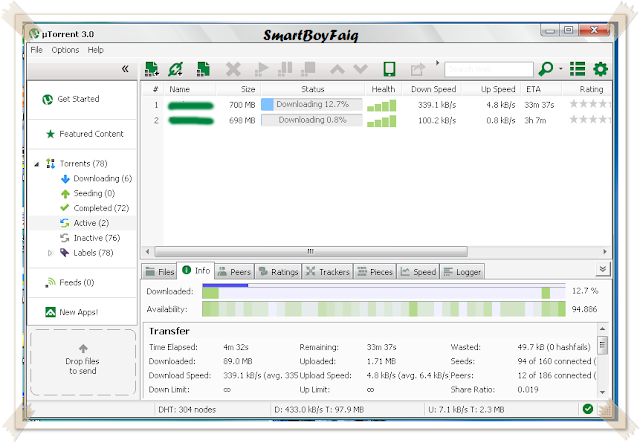The image size is (640, 443).
Task: Expand the Labels tree arrow
Action: (x=50, y=253)
